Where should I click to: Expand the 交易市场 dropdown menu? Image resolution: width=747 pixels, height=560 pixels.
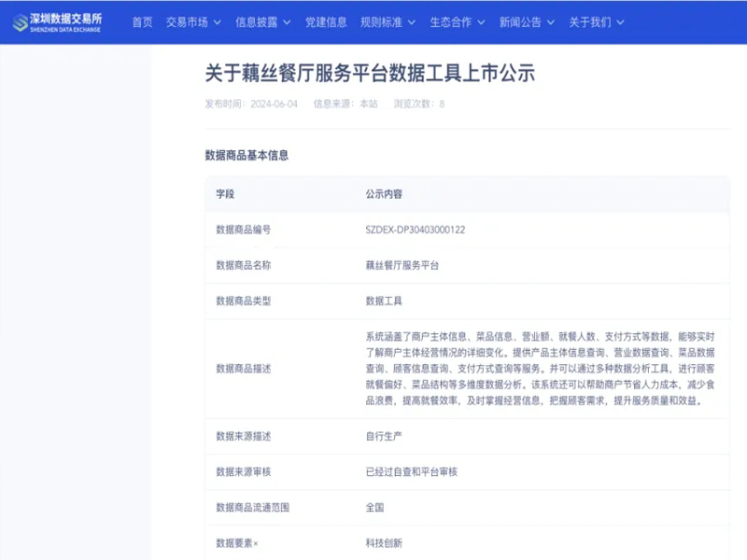193,21
